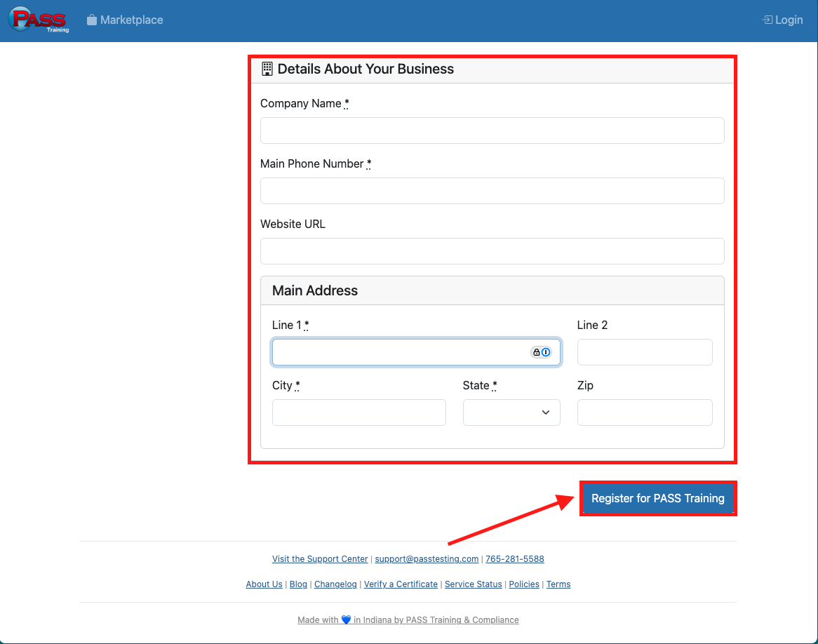Click the support@passtesting.com email link

pyautogui.click(x=427, y=559)
